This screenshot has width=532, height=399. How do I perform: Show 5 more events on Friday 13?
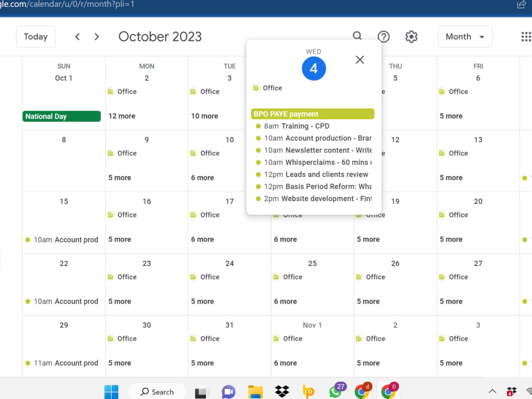coord(451,178)
